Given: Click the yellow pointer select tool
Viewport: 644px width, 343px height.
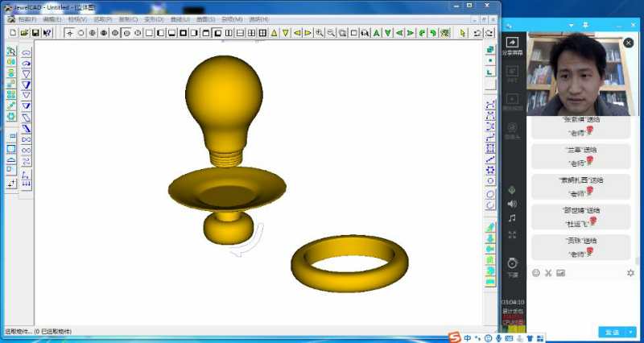Looking at the screenshot, I should 463,33.
